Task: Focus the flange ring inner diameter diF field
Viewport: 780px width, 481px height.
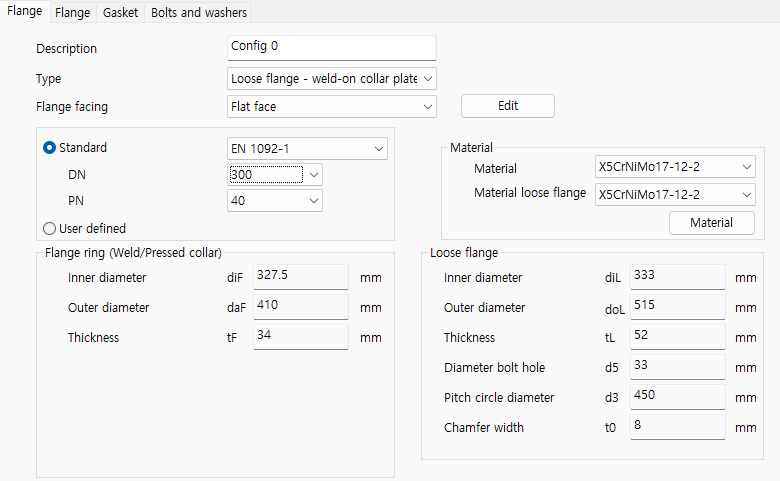Action: click(300, 277)
